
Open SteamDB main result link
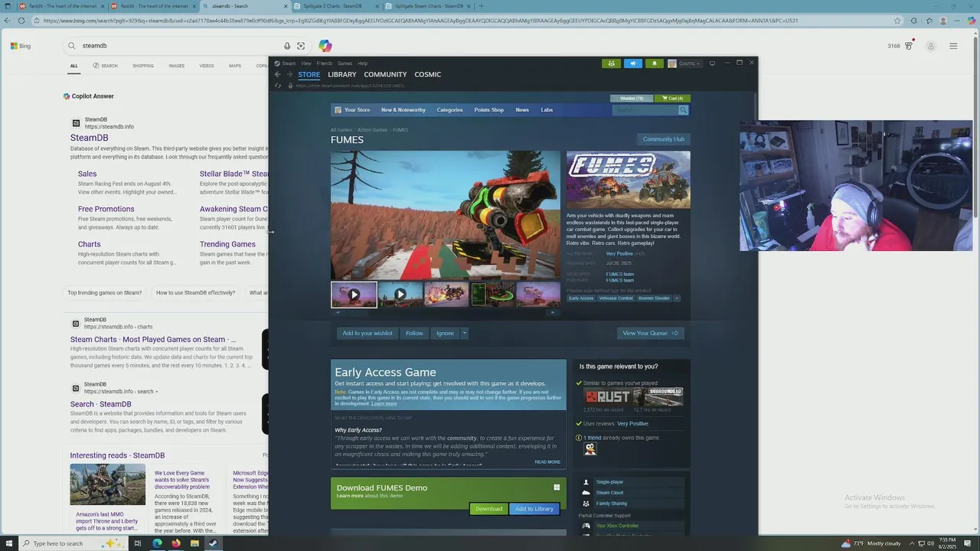coord(90,138)
